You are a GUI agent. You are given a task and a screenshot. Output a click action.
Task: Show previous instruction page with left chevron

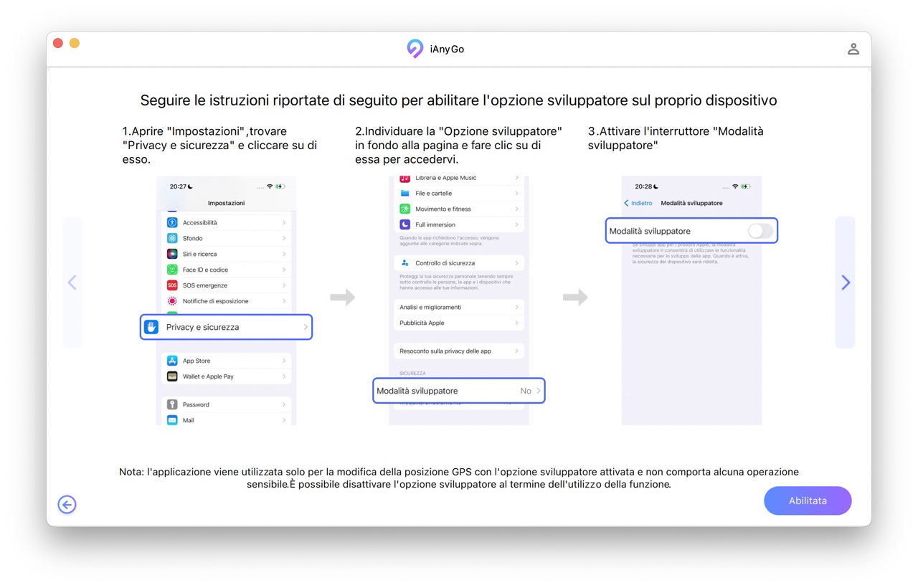72,283
